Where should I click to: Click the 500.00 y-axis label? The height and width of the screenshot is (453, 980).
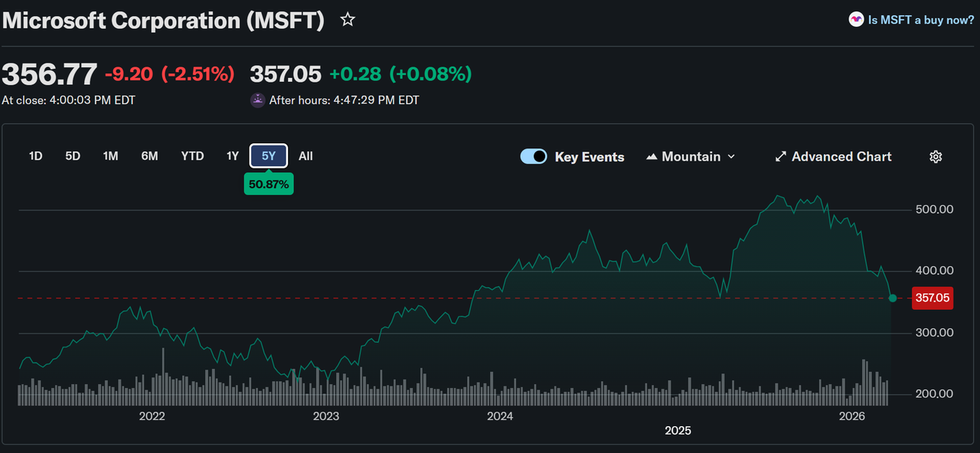click(935, 209)
